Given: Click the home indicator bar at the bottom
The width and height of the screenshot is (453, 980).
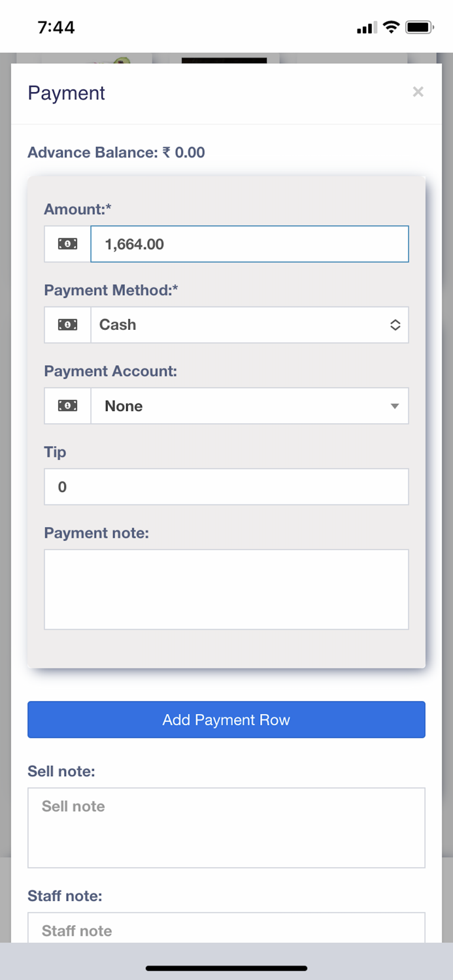Looking at the screenshot, I should click(226, 968).
